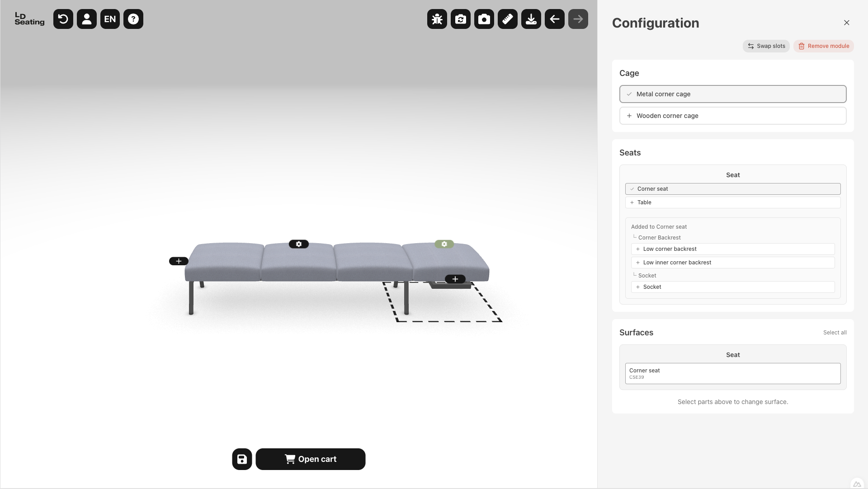Open the help question mark icon

pyautogui.click(x=133, y=19)
